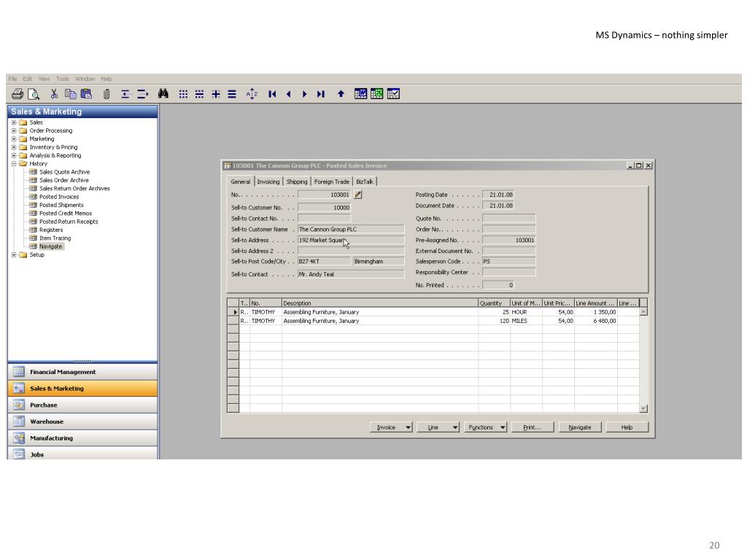Click the Send to Word icon

coord(360,94)
